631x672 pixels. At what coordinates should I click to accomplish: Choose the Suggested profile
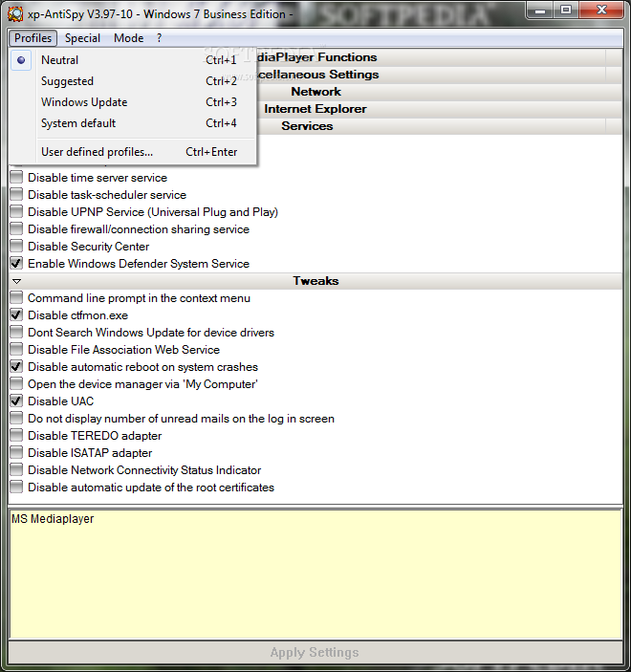point(133,81)
